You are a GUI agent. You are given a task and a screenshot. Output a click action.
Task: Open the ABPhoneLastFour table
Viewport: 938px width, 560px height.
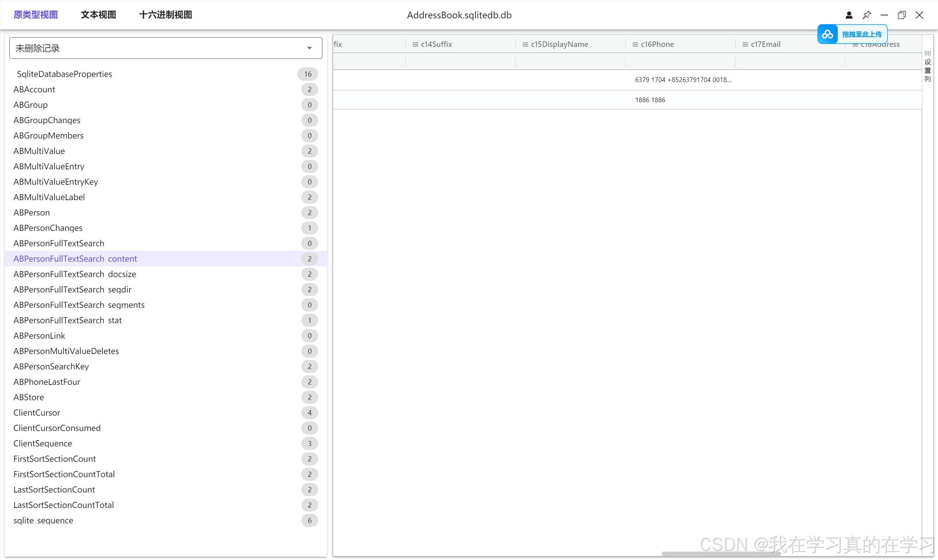[47, 382]
